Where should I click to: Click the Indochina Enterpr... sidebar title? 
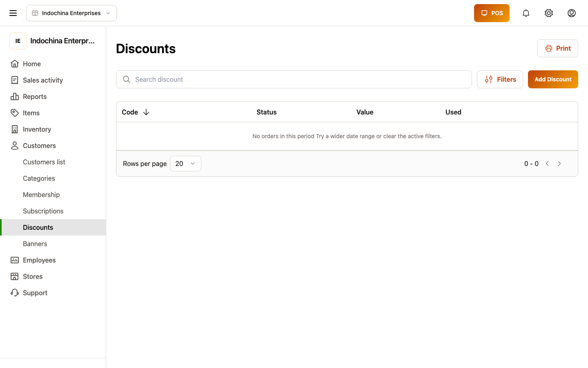(62, 41)
